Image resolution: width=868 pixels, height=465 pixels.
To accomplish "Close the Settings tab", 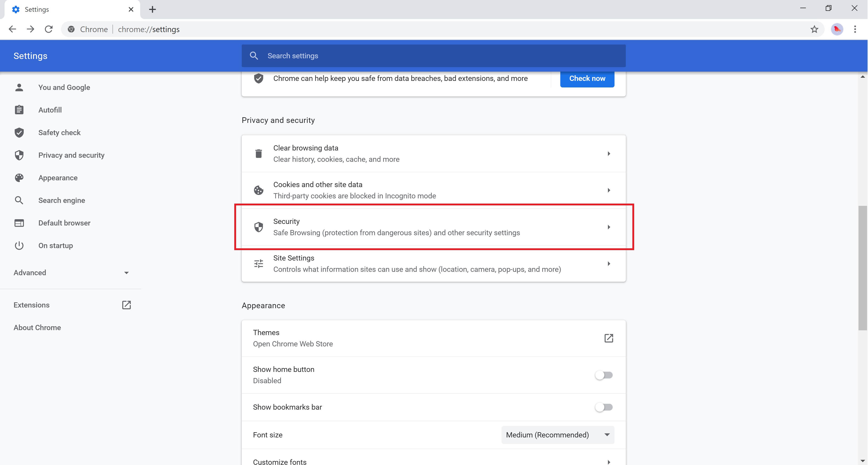I will tap(131, 9).
